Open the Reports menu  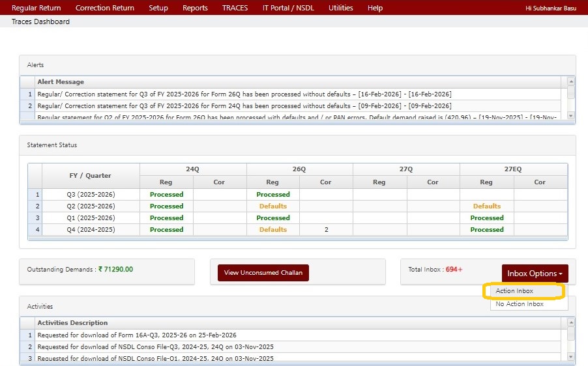[x=195, y=8]
